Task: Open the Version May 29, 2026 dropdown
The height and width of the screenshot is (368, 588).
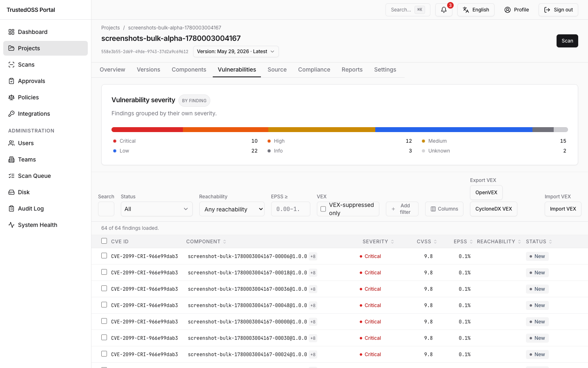Action: [236, 52]
